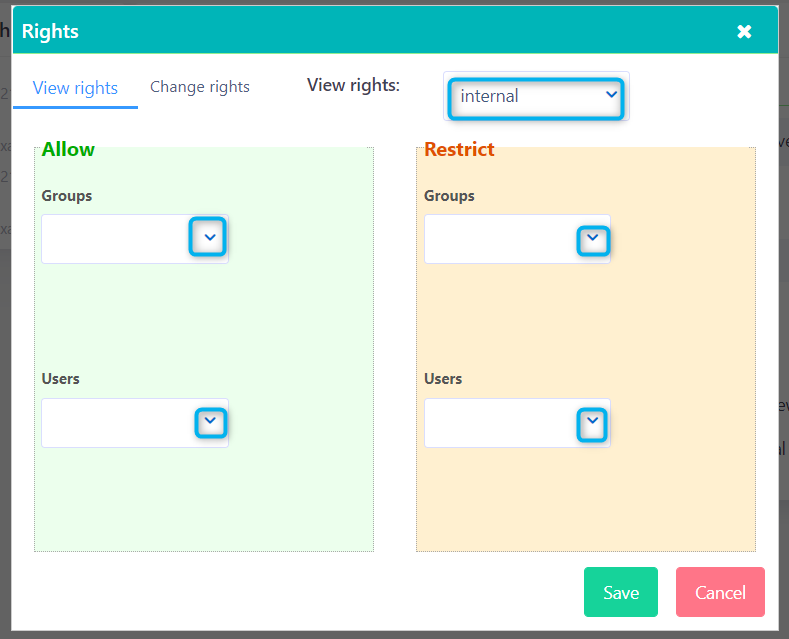
Task: Click the 'View rights:' label text
Action: [x=353, y=85]
